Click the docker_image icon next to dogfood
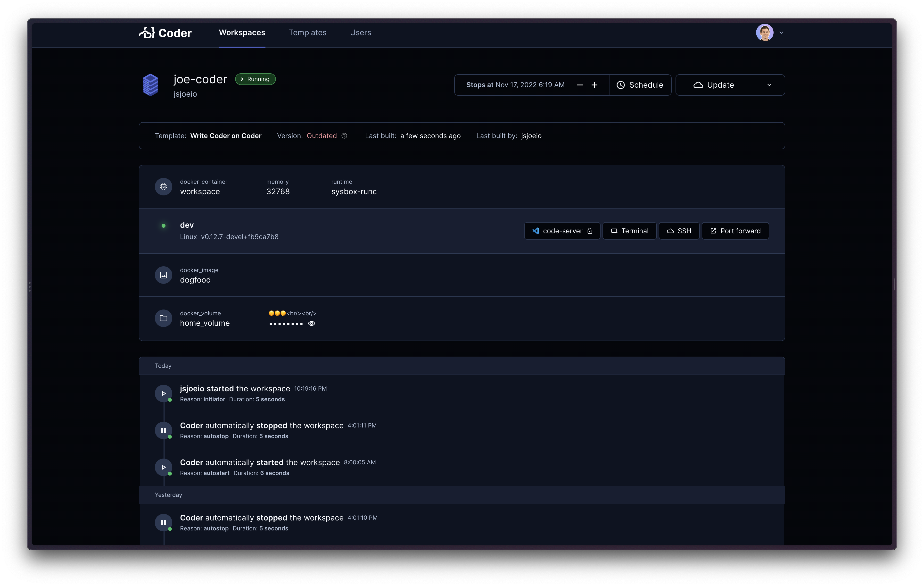The image size is (924, 586). [163, 275]
